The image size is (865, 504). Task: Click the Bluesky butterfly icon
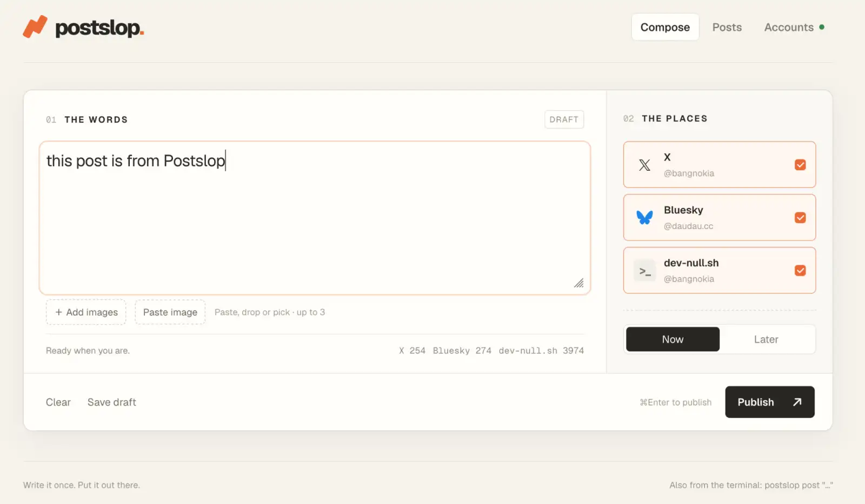coord(644,217)
